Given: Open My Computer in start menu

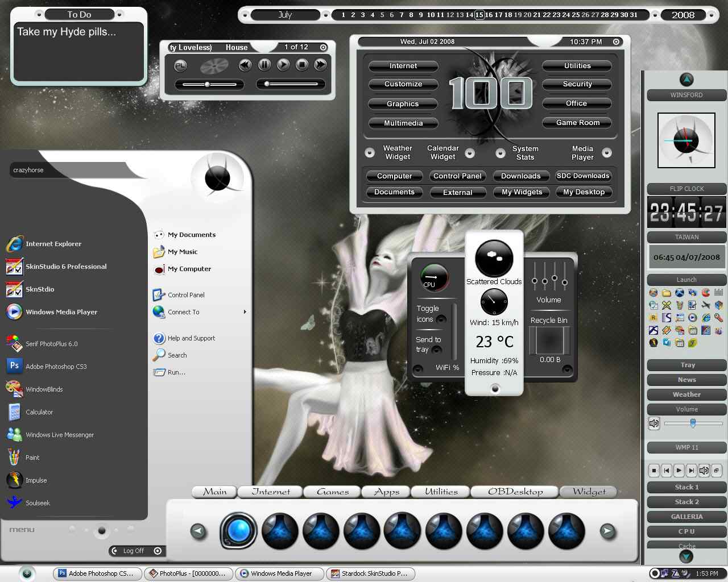Looking at the screenshot, I should point(182,269).
